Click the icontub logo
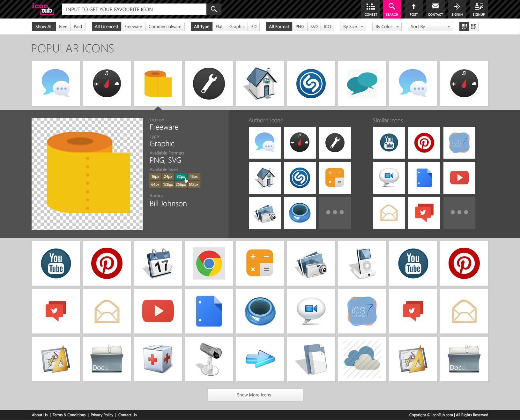520x420 pixels. tap(43, 9)
